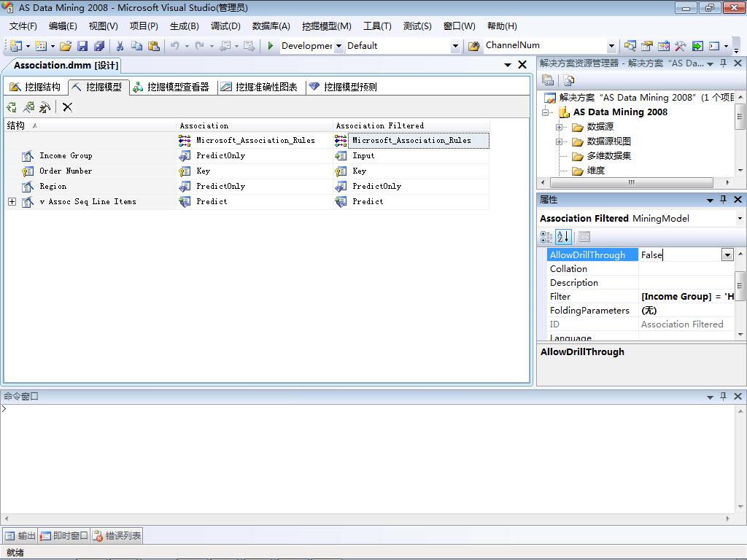747x560 pixels.
Task: Select the Order Number structure row
Action: pyautogui.click(x=90, y=171)
